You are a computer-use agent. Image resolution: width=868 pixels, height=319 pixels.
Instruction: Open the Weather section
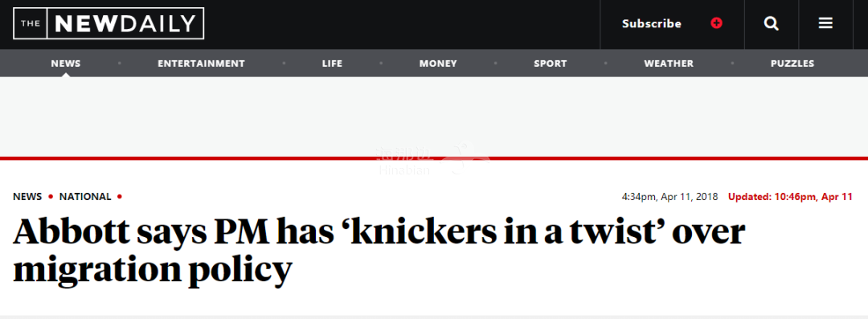[x=669, y=63]
